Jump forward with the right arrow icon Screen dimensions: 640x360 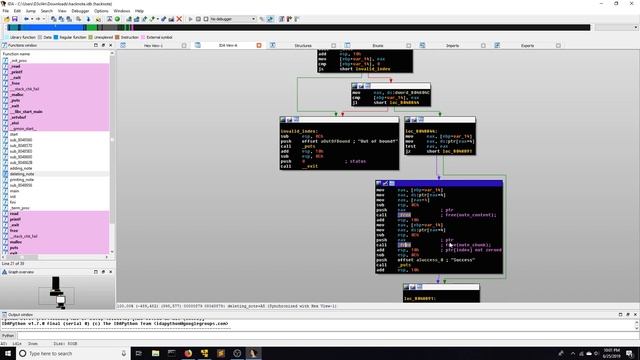(38, 19)
